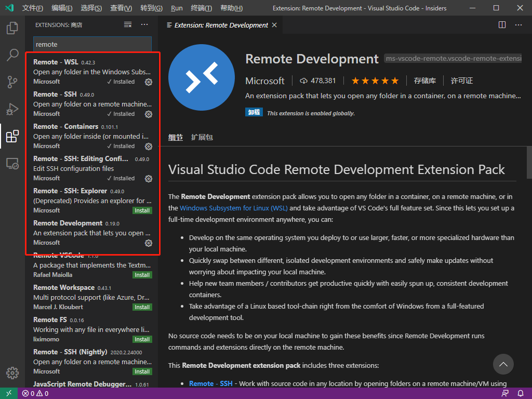The image size is (532, 399).
Task: Open the feedback icon in status bar
Action: pos(505,393)
